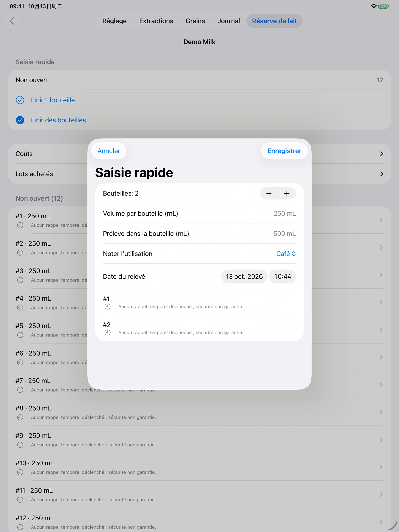Edit the Prélevé dans la bouteille field
This screenshot has height=532, width=399.
[x=199, y=234]
